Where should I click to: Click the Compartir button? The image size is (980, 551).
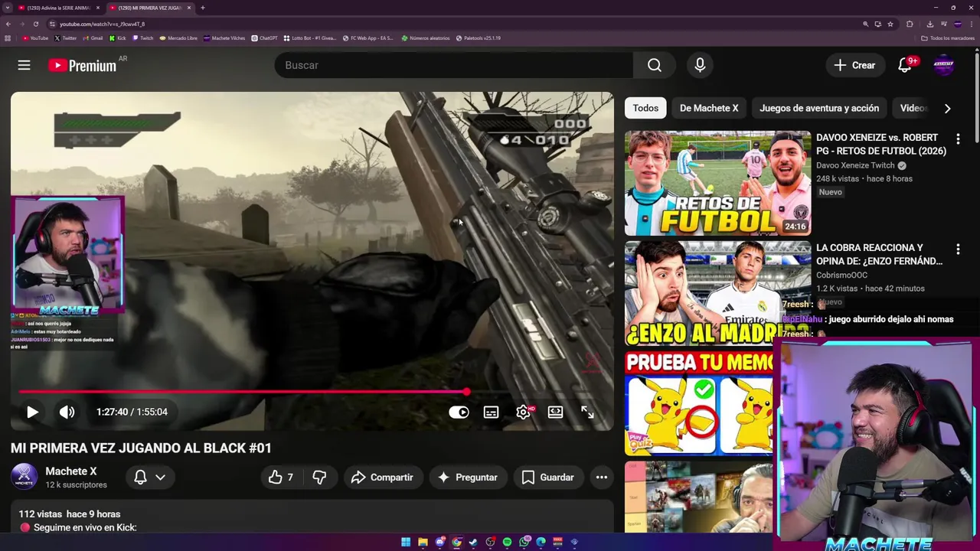tap(382, 478)
